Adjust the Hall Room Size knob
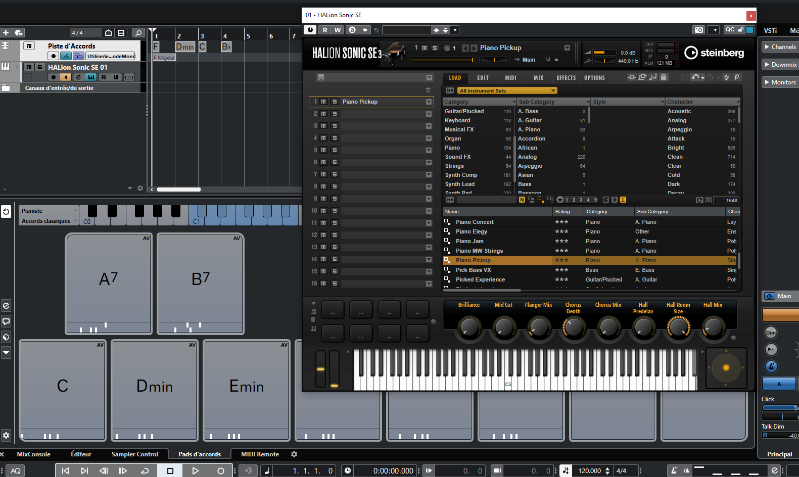Viewport: 799px width, 477px height. coord(678,327)
